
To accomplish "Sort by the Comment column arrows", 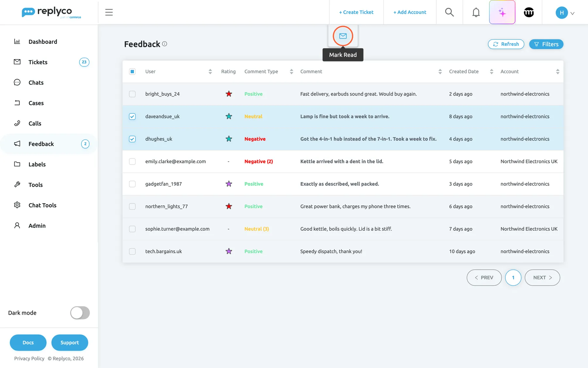I will [x=440, y=72].
